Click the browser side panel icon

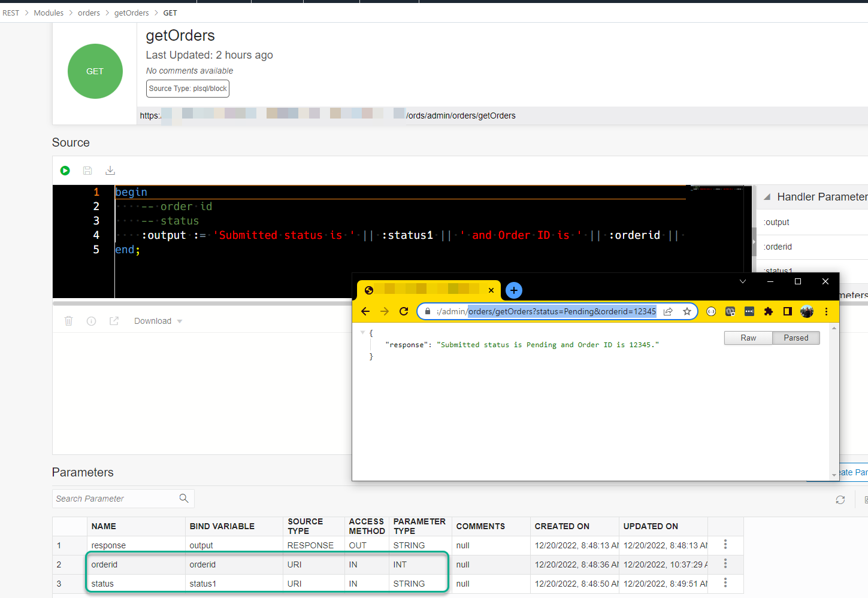pyautogui.click(x=788, y=311)
